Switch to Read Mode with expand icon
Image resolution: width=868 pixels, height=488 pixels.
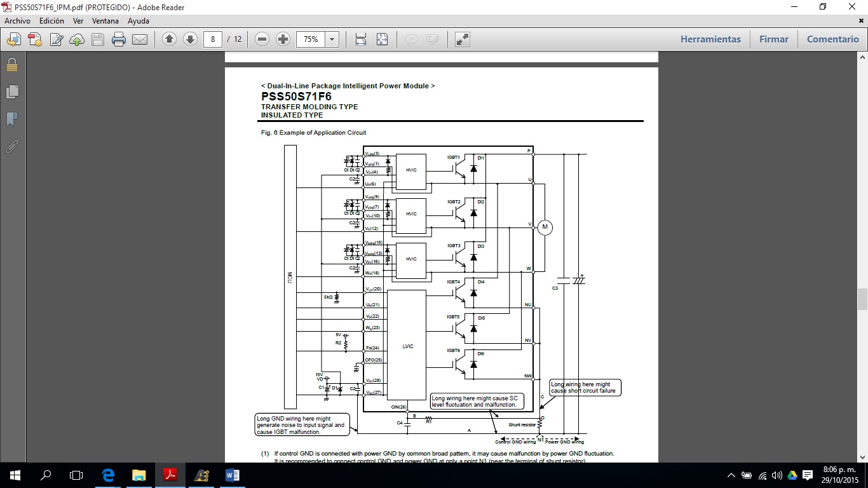click(463, 39)
